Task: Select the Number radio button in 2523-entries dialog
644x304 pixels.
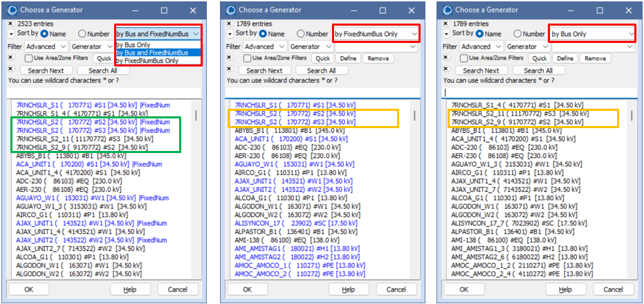Action: point(82,34)
